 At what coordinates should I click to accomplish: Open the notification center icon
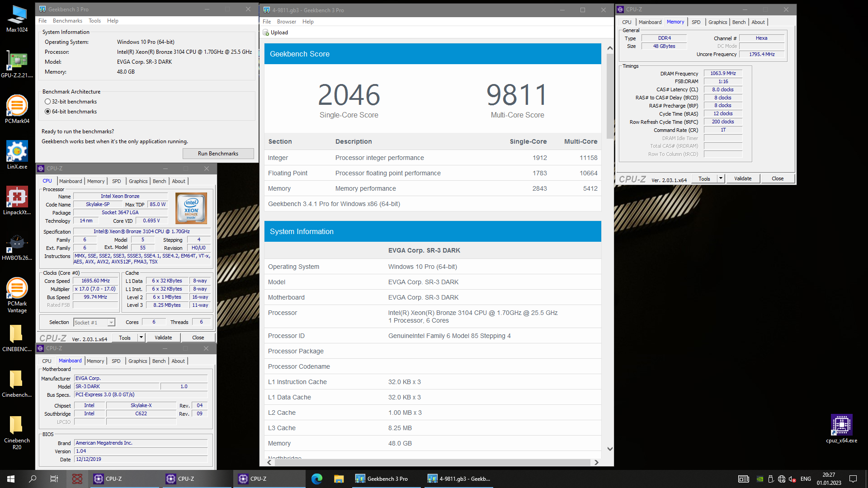click(x=853, y=479)
